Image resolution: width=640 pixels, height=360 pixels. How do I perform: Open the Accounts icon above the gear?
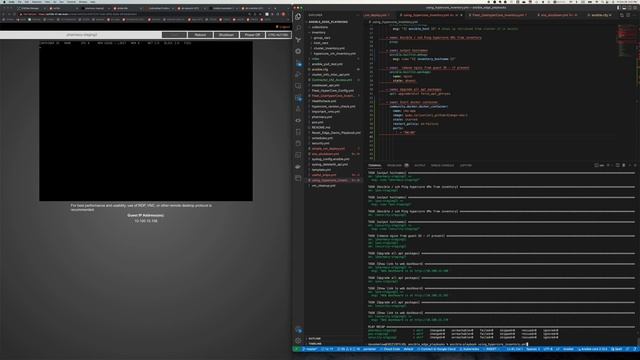point(298,330)
